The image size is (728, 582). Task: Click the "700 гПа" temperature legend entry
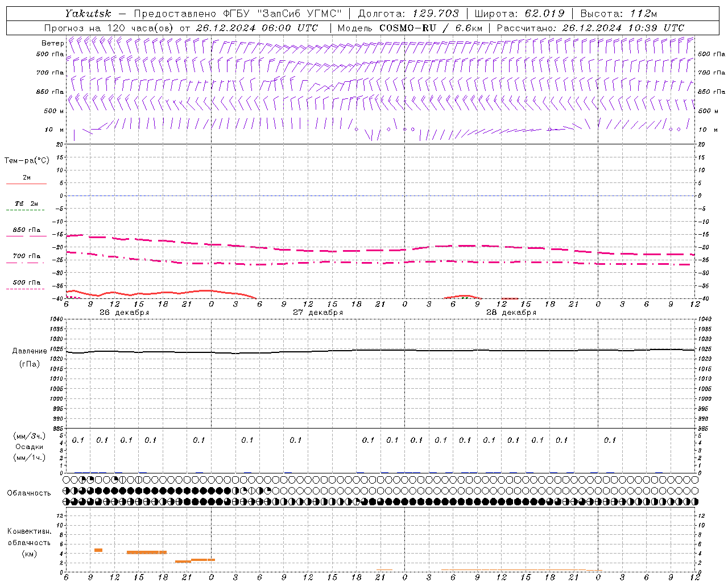pos(27,256)
